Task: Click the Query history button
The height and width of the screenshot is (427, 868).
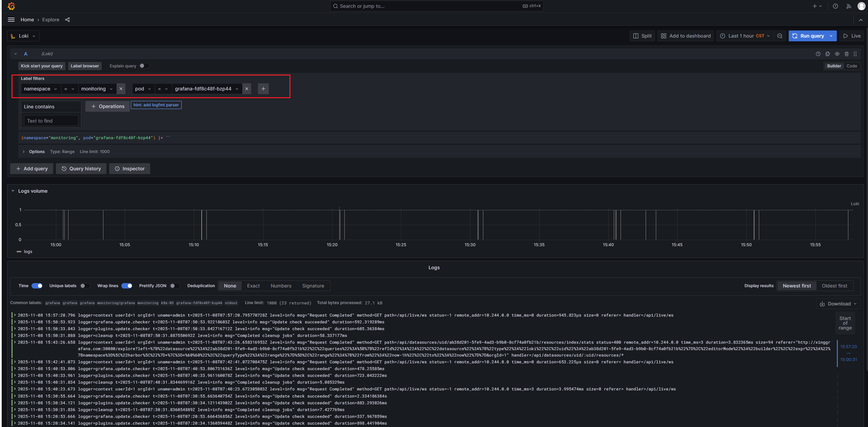Action: [x=81, y=169]
